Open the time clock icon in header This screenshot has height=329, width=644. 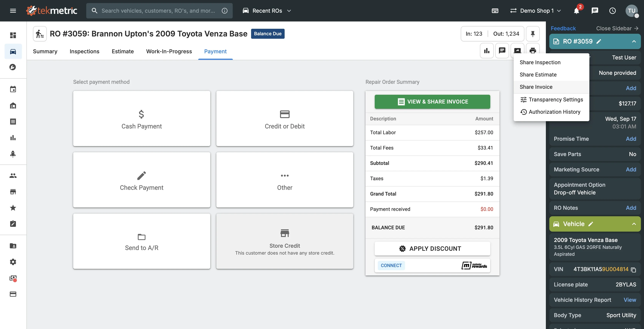(612, 11)
